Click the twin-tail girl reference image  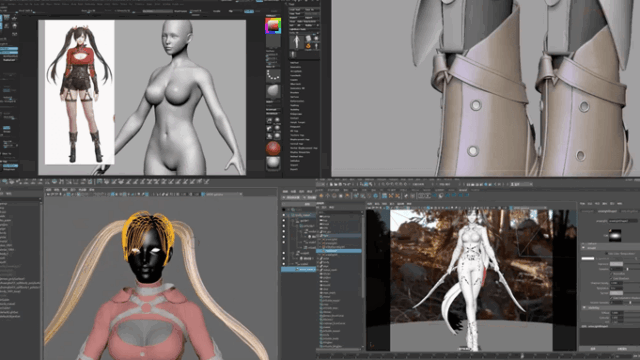[x=80, y=92]
